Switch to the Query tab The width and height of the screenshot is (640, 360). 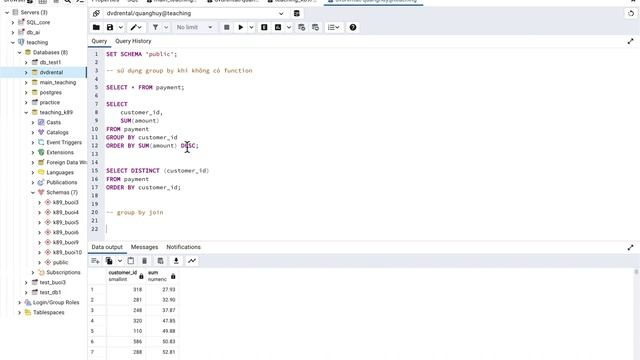pyautogui.click(x=99, y=41)
